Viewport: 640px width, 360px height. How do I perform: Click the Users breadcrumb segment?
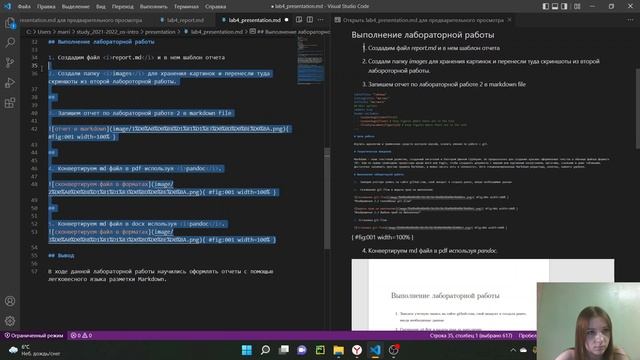coord(44,32)
